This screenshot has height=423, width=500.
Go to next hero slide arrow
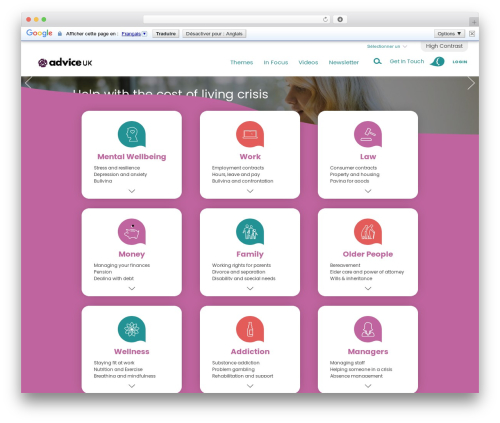[471, 83]
